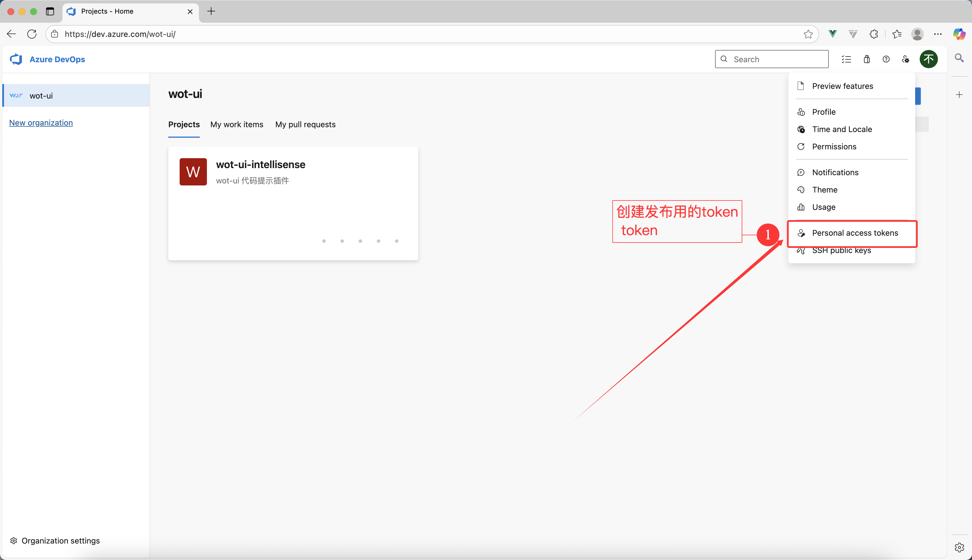Open the Marketplace shopping bag icon

click(x=867, y=59)
